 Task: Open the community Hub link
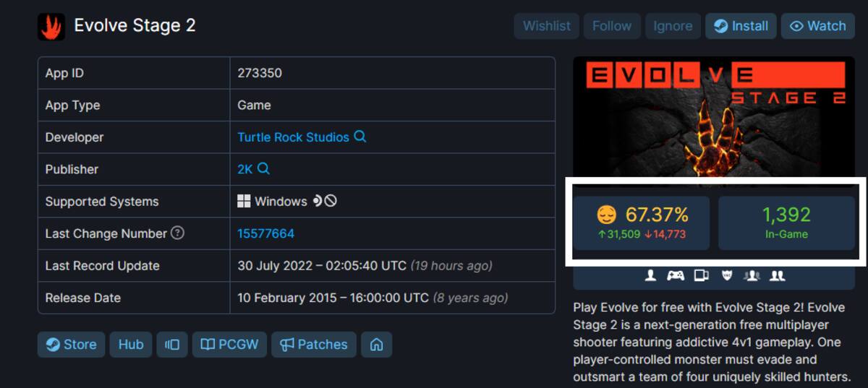(131, 345)
